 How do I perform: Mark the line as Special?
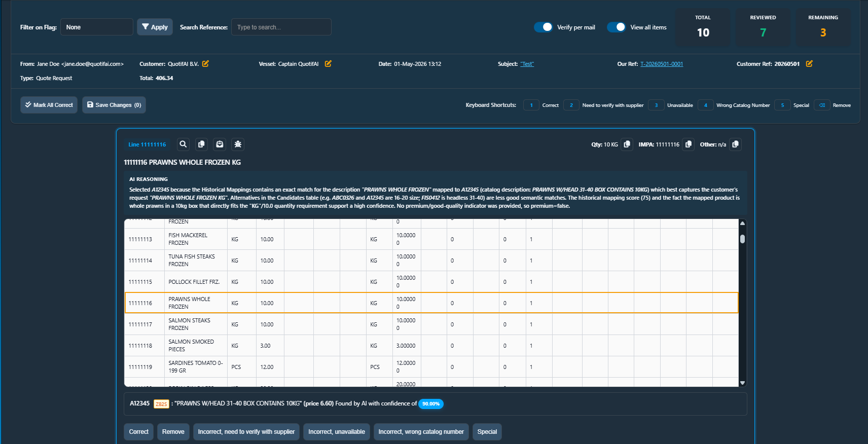487,432
